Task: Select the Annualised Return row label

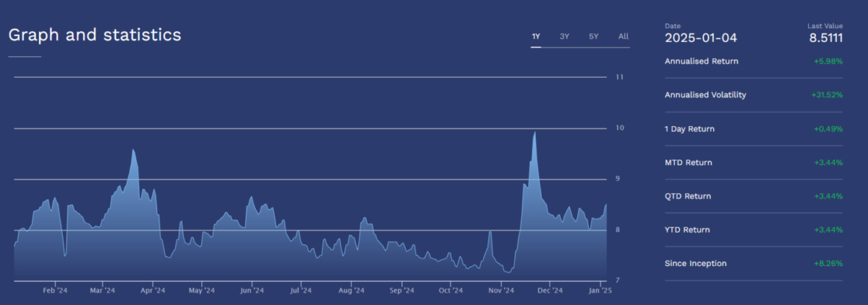Action: tap(701, 62)
